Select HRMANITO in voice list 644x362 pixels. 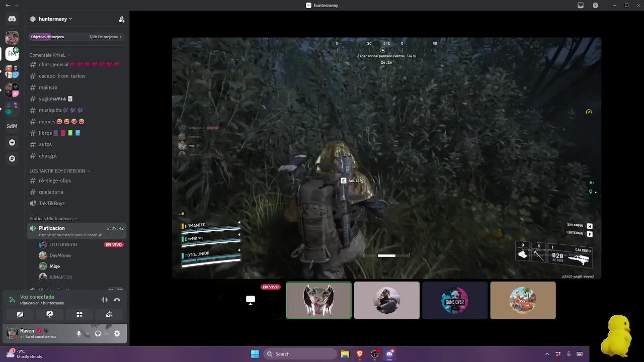pyautogui.click(x=82, y=277)
